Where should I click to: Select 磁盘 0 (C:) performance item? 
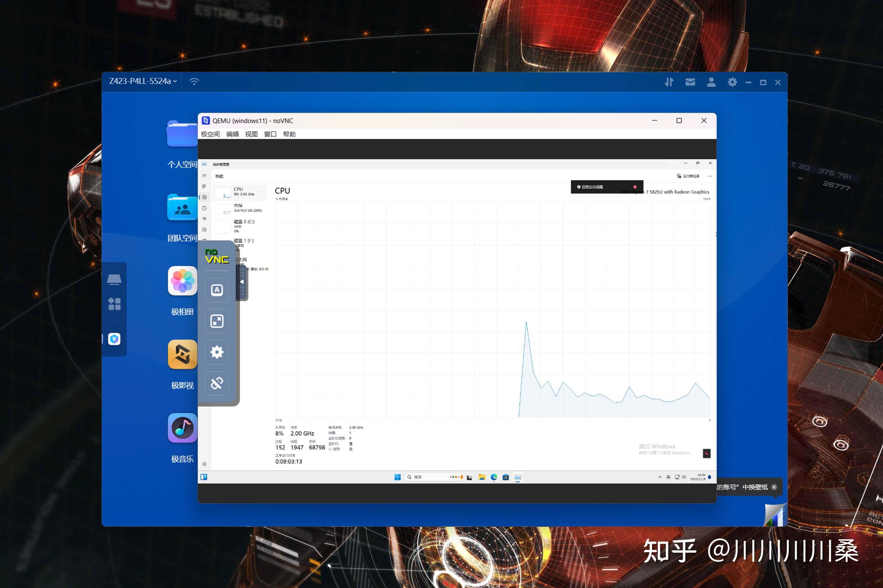240,226
